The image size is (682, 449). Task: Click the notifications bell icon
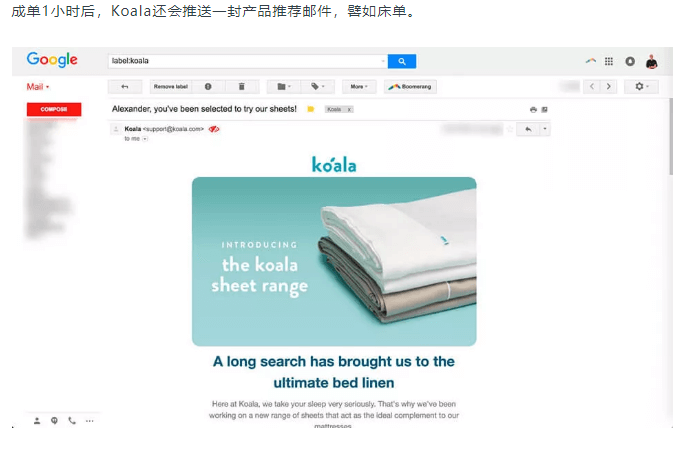click(x=630, y=61)
